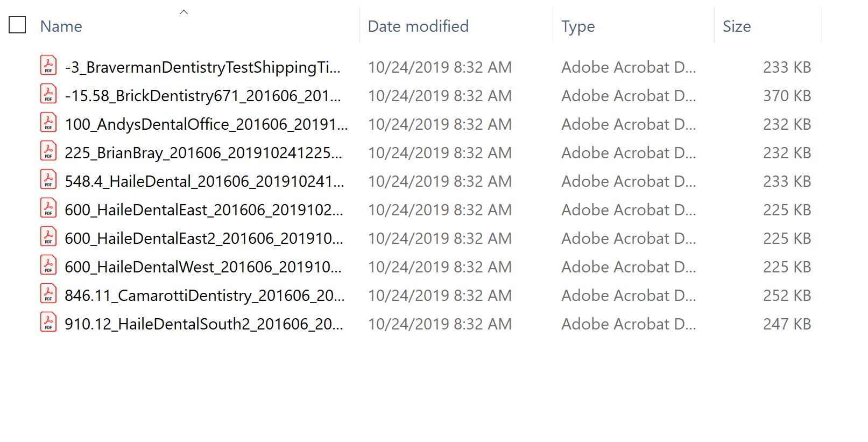Select the 600_HaileDentalEast_201606 file name
This screenshot has height=442, width=868.
click(x=203, y=210)
